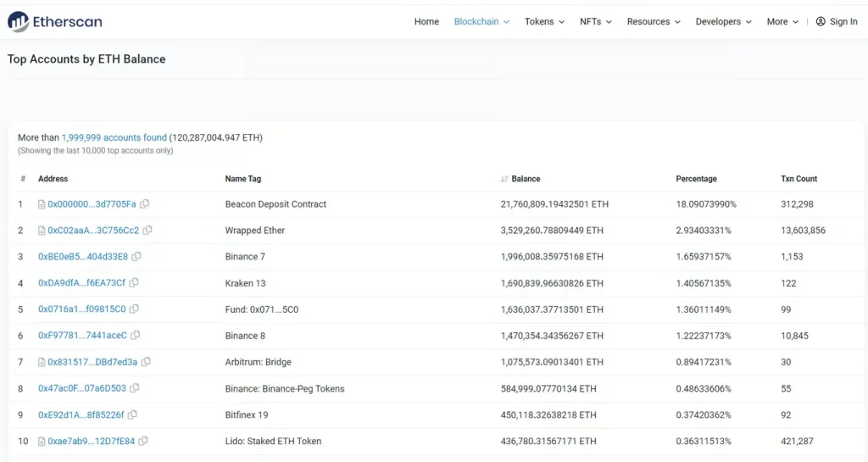This screenshot has height=462, width=868.
Task: Open address 0xE92d1A...8f85226f
Action: click(81, 415)
